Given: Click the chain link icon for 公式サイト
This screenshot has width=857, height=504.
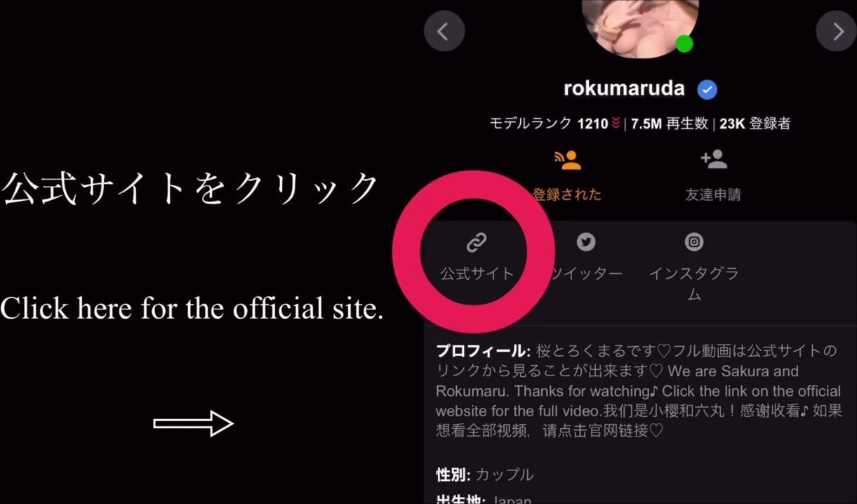Looking at the screenshot, I should pos(477,243).
